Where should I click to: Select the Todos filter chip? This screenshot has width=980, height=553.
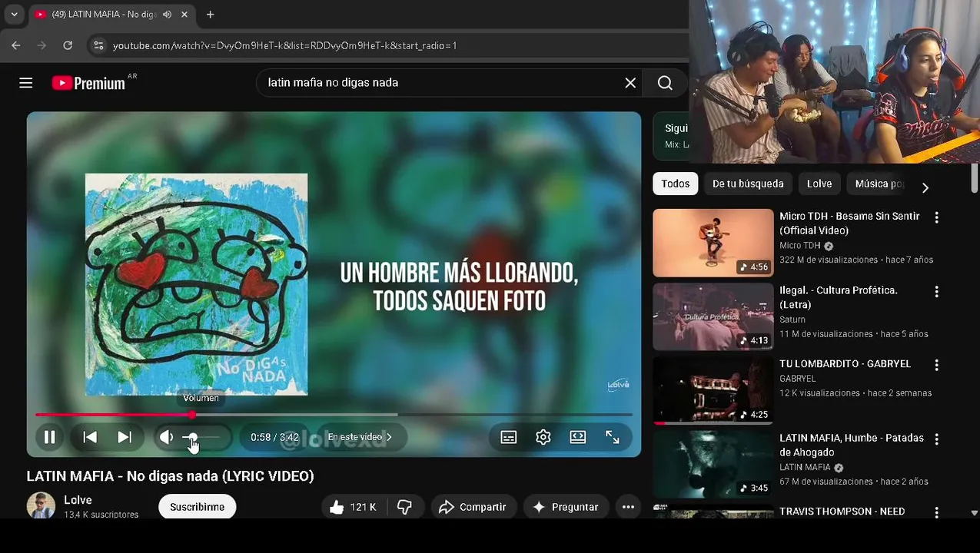(x=676, y=184)
